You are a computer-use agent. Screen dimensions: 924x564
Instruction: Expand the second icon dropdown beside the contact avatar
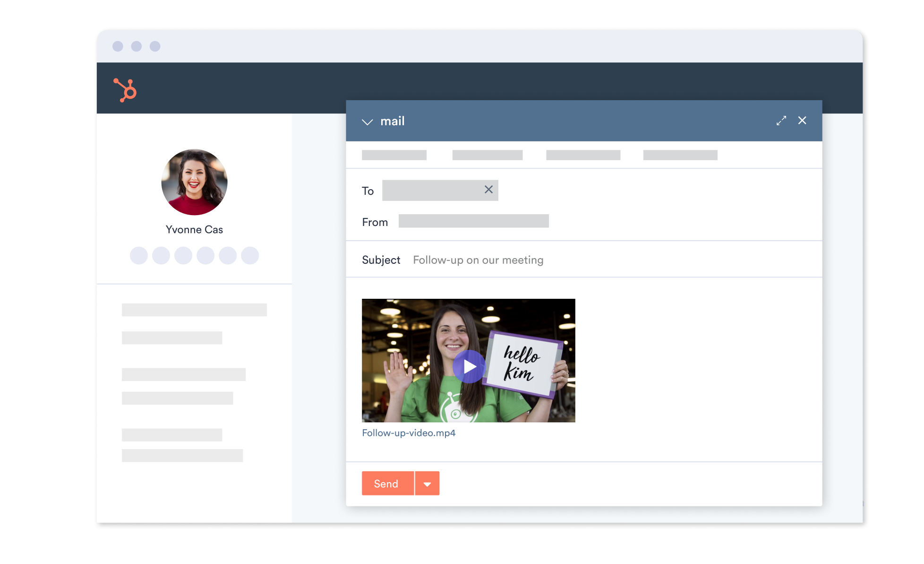(161, 255)
